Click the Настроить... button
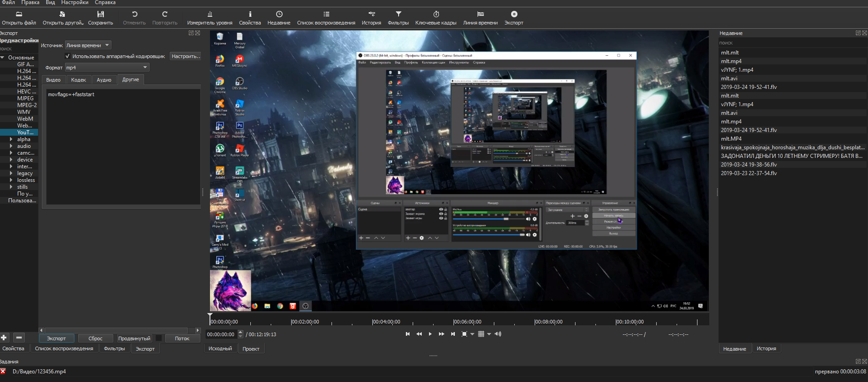The height and width of the screenshot is (382, 868). [185, 56]
